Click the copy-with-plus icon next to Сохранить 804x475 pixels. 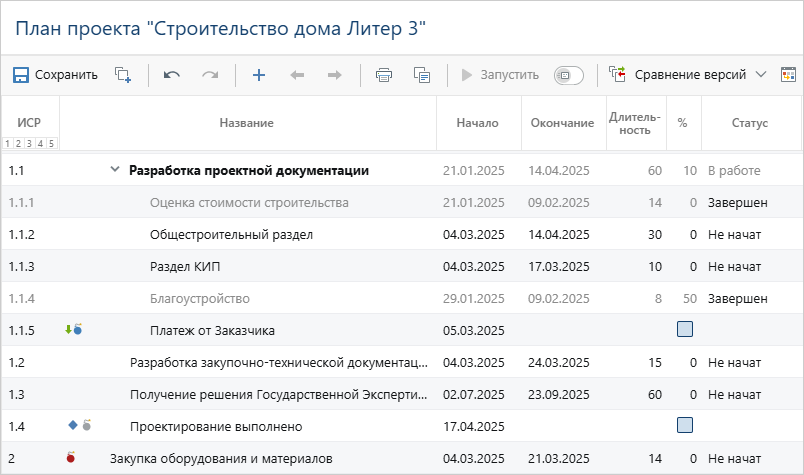pos(123,75)
